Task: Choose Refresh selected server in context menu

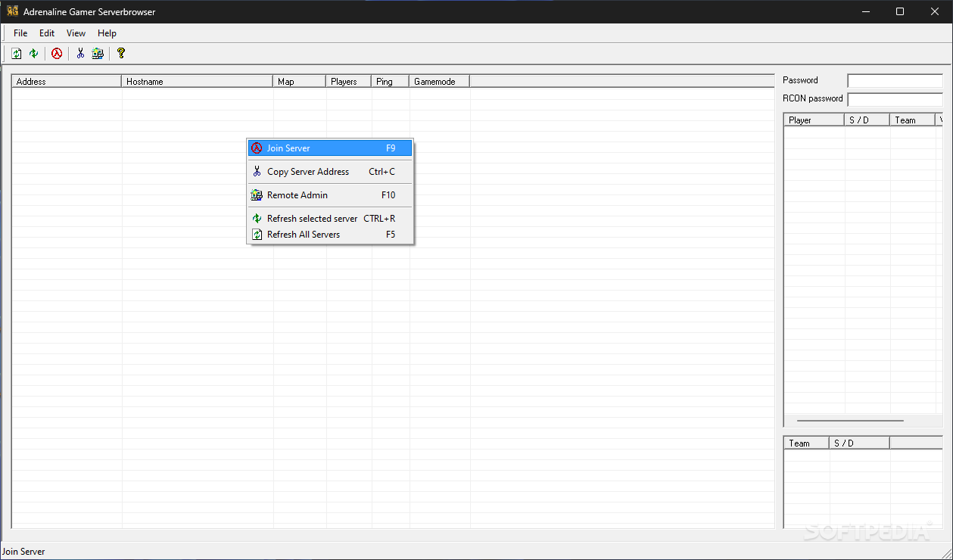Action: tap(330, 219)
